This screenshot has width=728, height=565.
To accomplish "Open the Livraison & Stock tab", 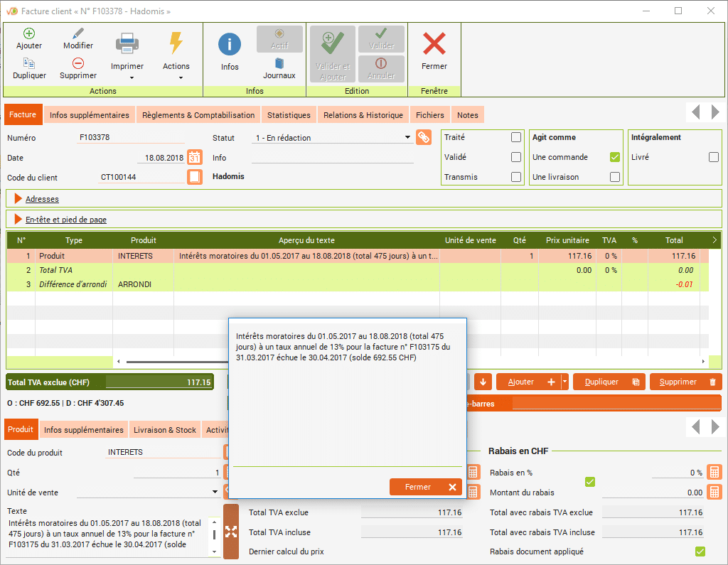I will click(x=165, y=430).
